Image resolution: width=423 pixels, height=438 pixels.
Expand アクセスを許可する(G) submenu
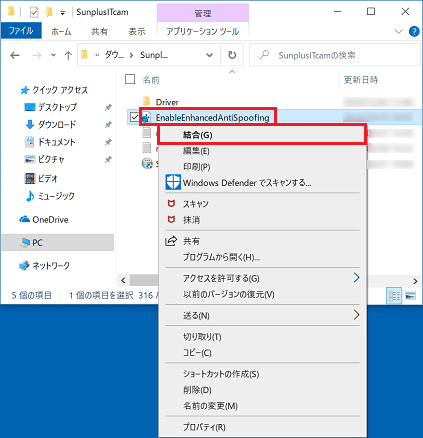[x=262, y=278]
